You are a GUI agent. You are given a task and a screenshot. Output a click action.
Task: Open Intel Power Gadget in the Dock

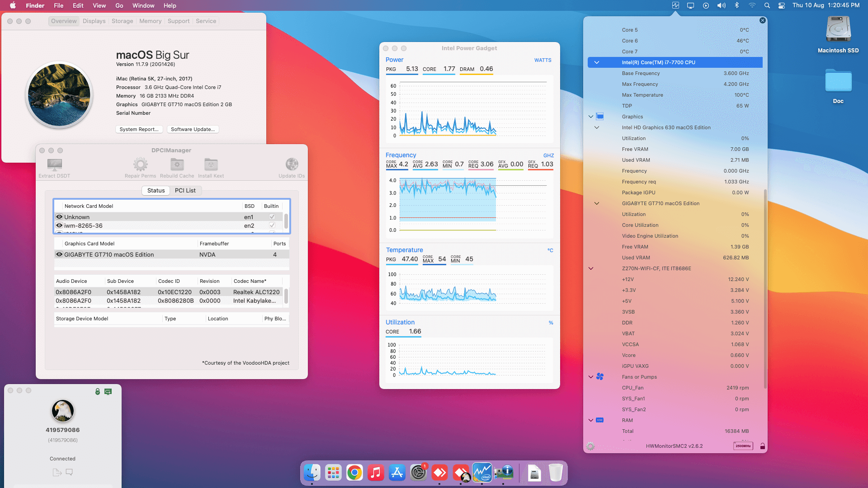click(482, 473)
